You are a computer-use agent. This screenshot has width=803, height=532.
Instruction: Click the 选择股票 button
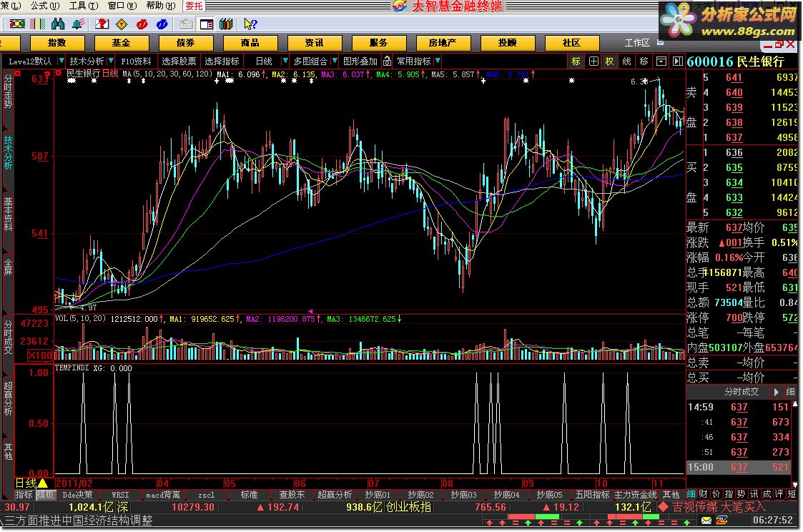pos(179,61)
